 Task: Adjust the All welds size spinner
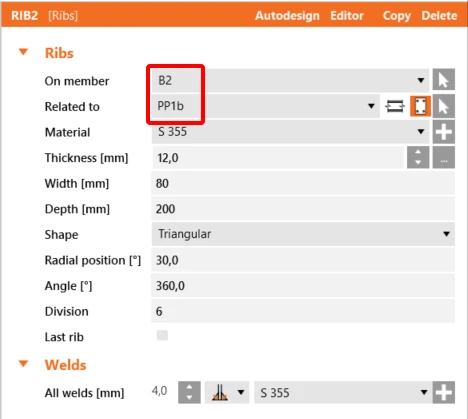tap(189, 393)
